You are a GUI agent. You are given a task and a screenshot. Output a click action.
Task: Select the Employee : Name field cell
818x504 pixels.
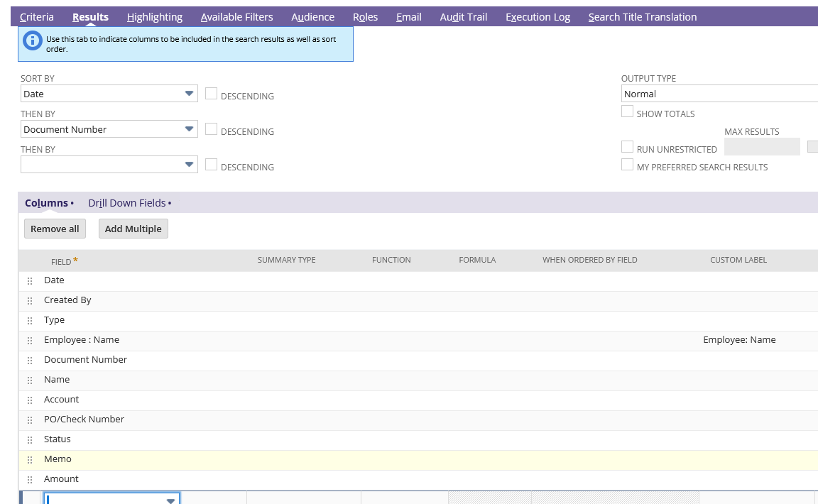(x=82, y=339)
